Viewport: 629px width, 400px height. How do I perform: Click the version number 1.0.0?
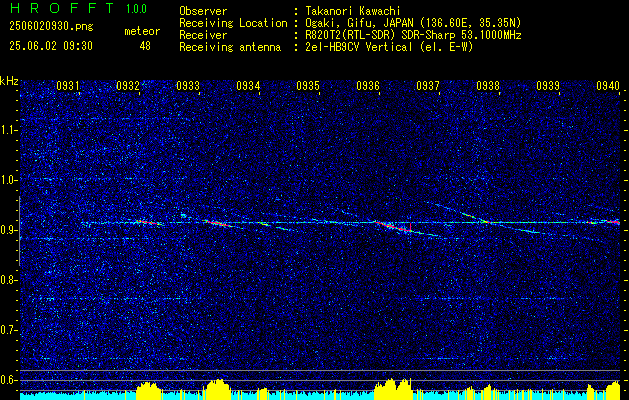[x=136, y=8]
